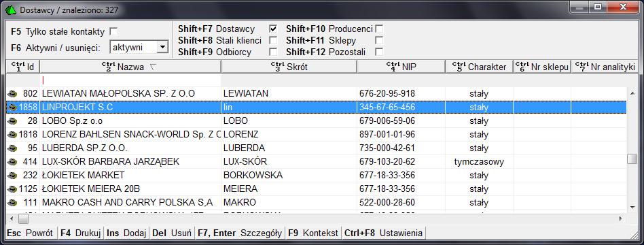Click the horizontal scrollbar left arrow

[x=11, y=218]
